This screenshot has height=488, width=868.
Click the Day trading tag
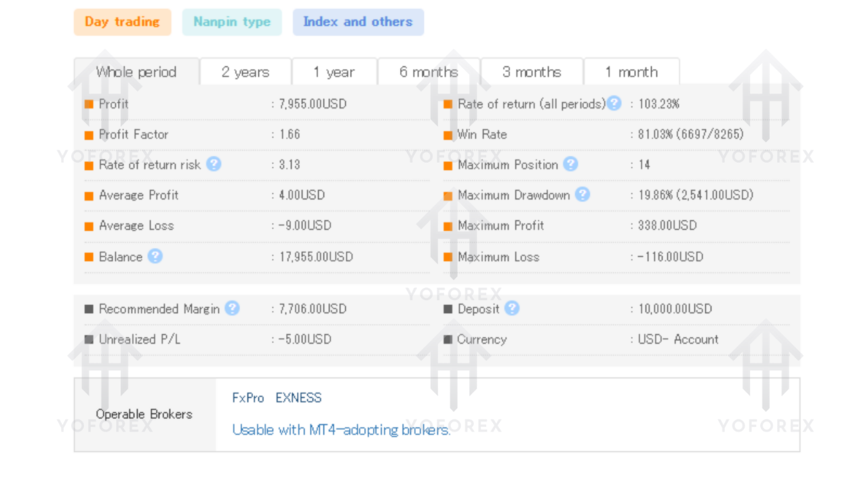point(122,22)
